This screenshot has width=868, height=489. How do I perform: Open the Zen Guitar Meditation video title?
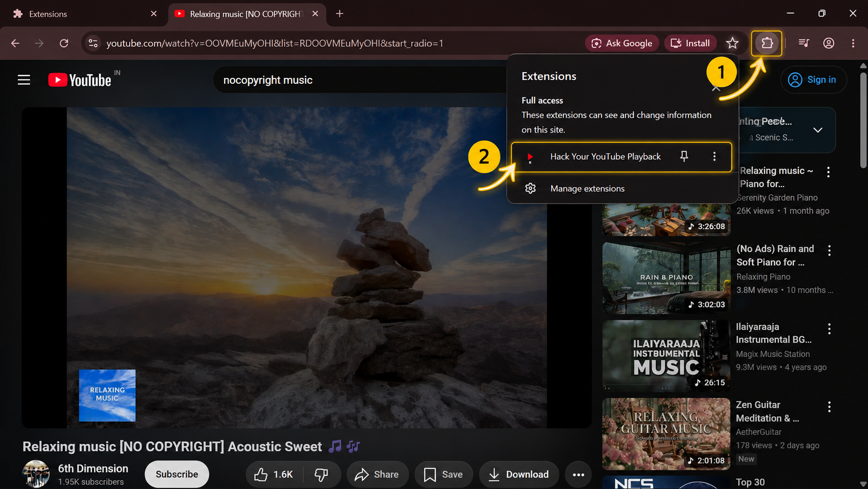(x=767, y=412)
